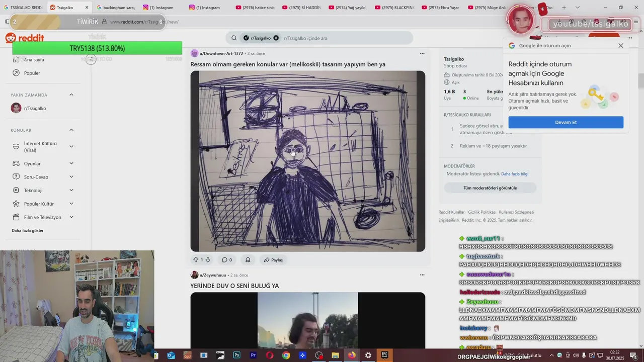Switch to the BLACKPINK YouTube tab
644x362 pixels.
pos(393,8)
